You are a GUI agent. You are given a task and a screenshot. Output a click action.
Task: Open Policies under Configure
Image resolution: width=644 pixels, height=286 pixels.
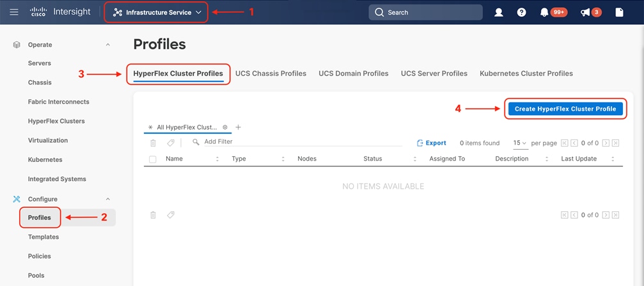point(40,256)
